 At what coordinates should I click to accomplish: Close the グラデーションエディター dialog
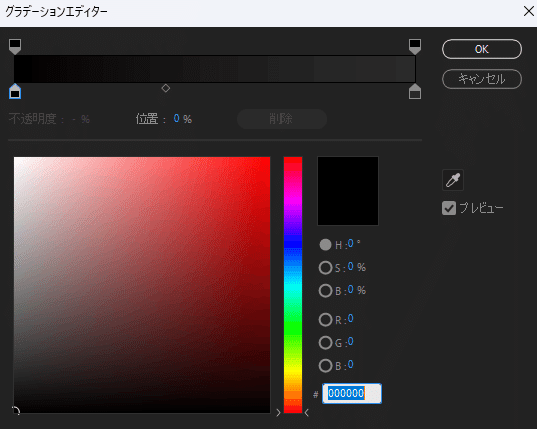tap(529, 11)
